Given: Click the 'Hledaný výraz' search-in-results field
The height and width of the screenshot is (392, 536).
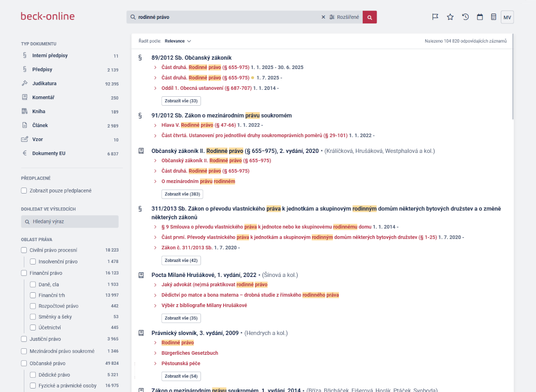Looking at the screenshot, I should point(69,221).
